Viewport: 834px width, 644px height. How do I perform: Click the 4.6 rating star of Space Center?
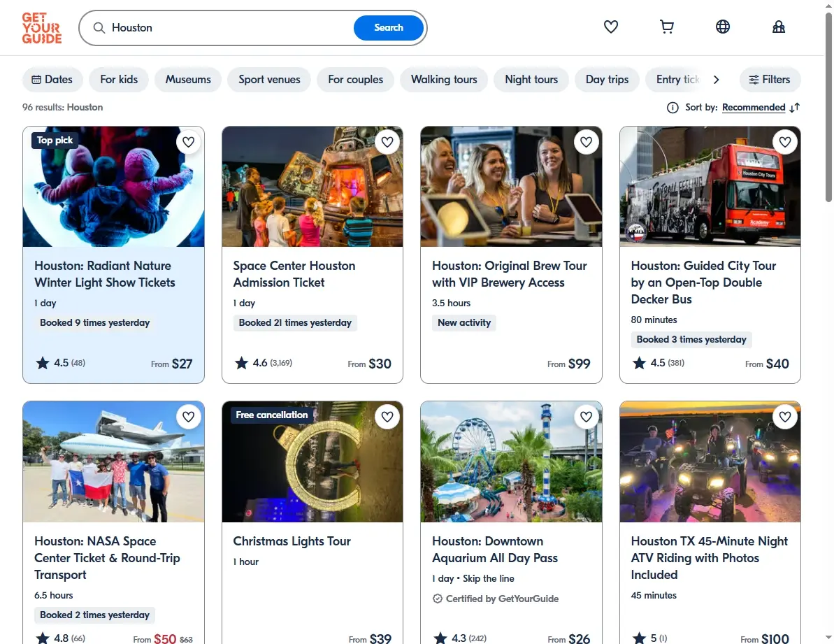[x=241, y=363]
